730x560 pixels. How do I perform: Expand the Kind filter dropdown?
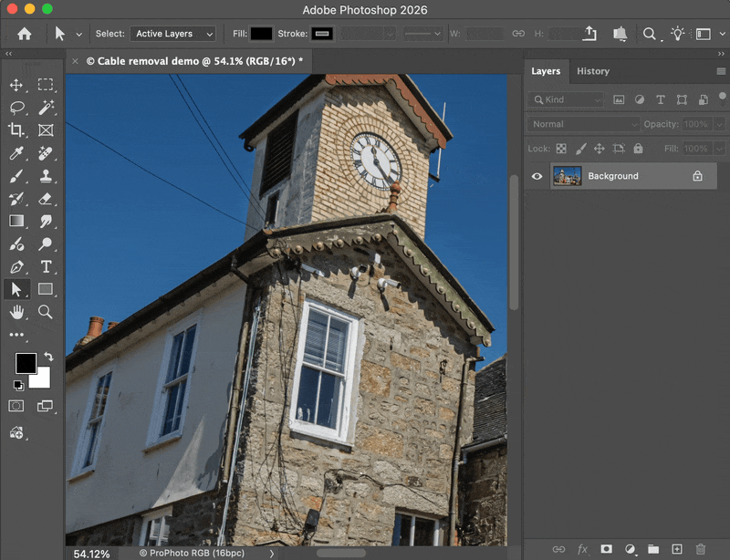pyautogui.click(x=566, y=99)
